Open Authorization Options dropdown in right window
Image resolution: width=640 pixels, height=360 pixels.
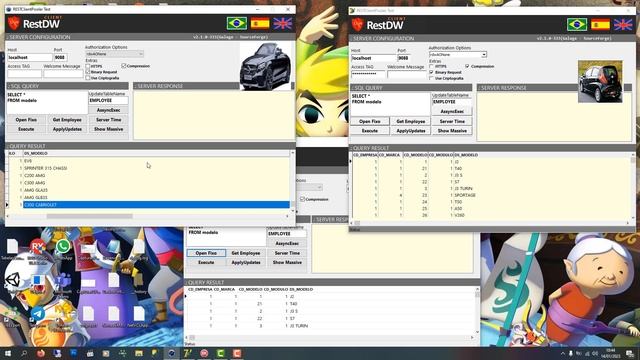coord(458,54)
